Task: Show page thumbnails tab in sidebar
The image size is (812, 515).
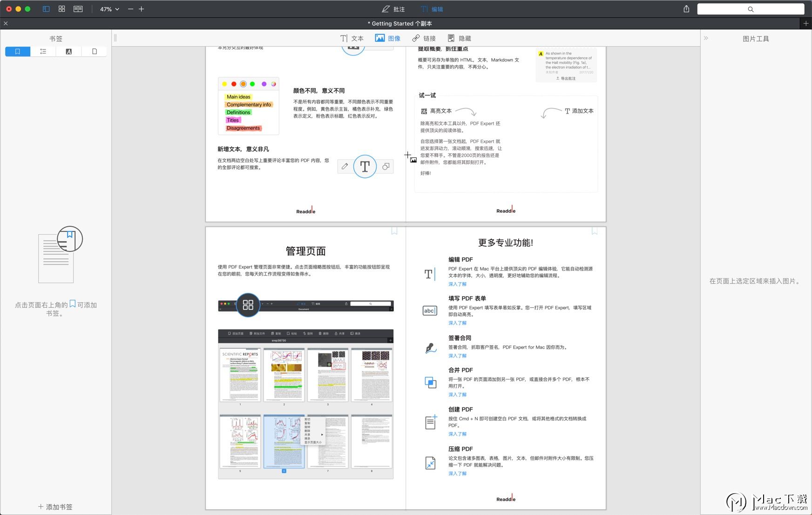Action: tap(95, 51)
